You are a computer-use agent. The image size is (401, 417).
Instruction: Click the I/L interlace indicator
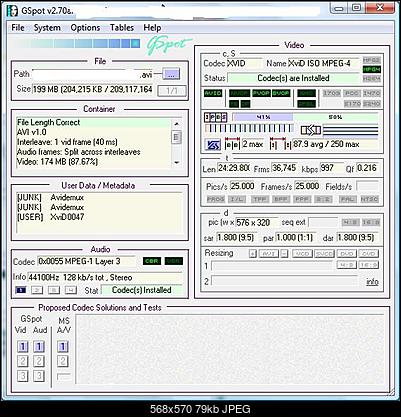tap(237, 199)
